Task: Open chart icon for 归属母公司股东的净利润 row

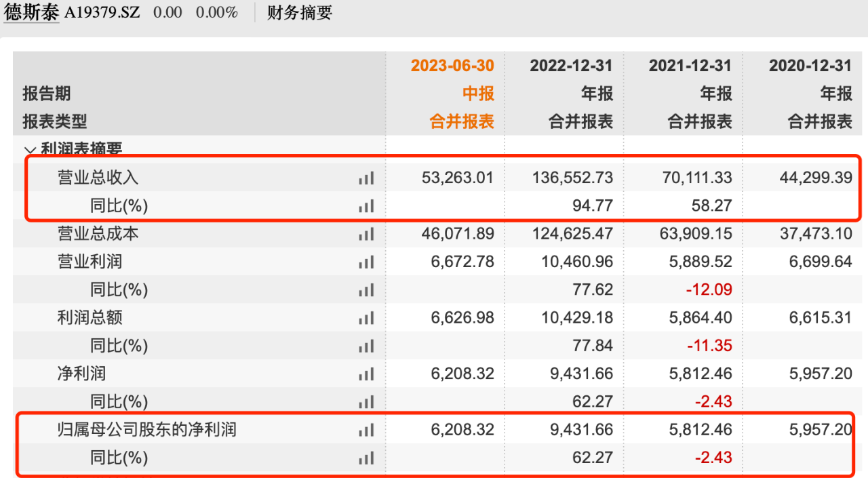Action: (366, 430)
